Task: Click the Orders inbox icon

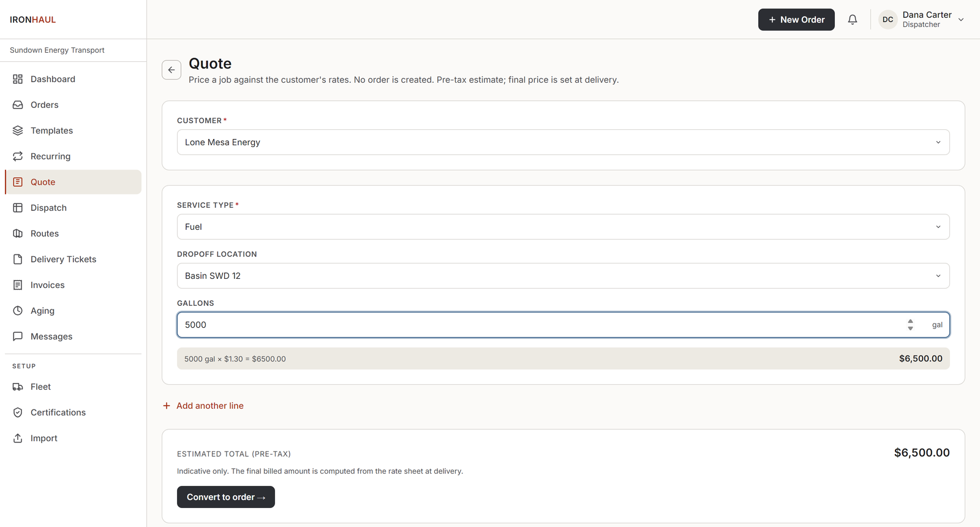Action: (x=18, y=105)
